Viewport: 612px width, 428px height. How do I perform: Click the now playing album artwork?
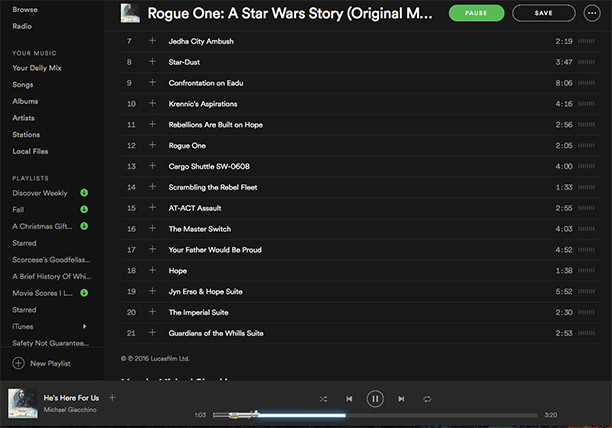pos(23,403)
